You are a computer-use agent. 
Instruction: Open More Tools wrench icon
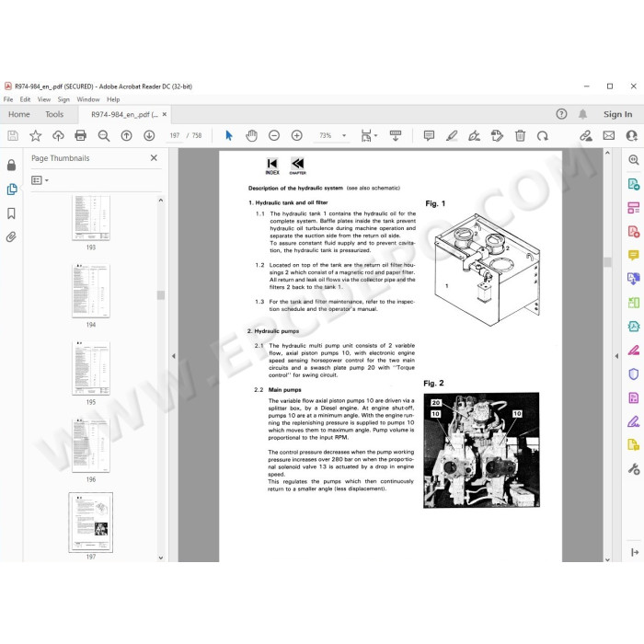click(x=634, y=468)
